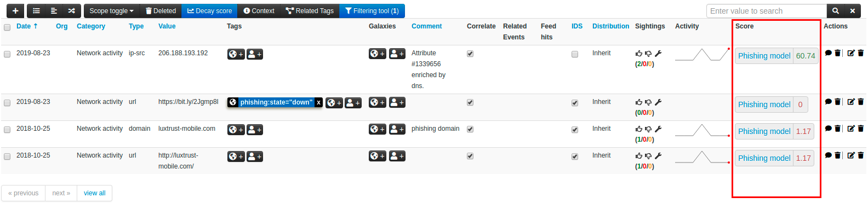
Task: Toggle the Decay score view
Action: pyautogui.click(x=209, y=11)
